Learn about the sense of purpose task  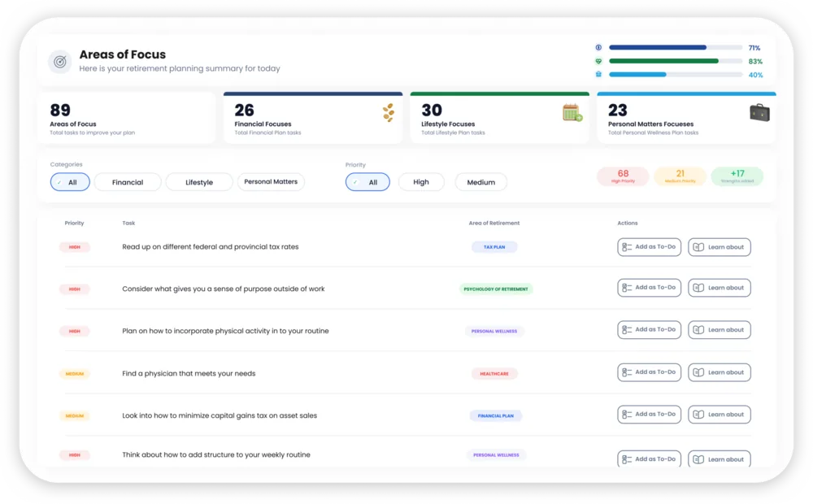[720, 288]
